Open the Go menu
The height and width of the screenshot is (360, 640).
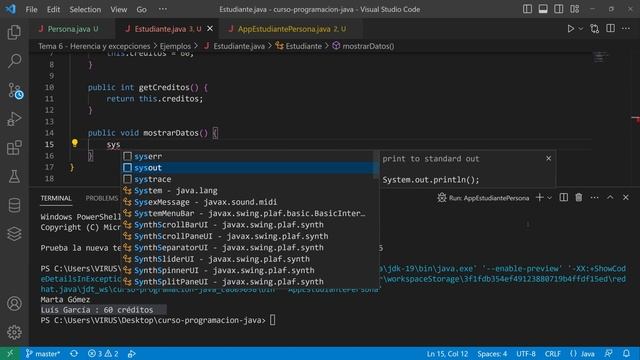point(142,9)
